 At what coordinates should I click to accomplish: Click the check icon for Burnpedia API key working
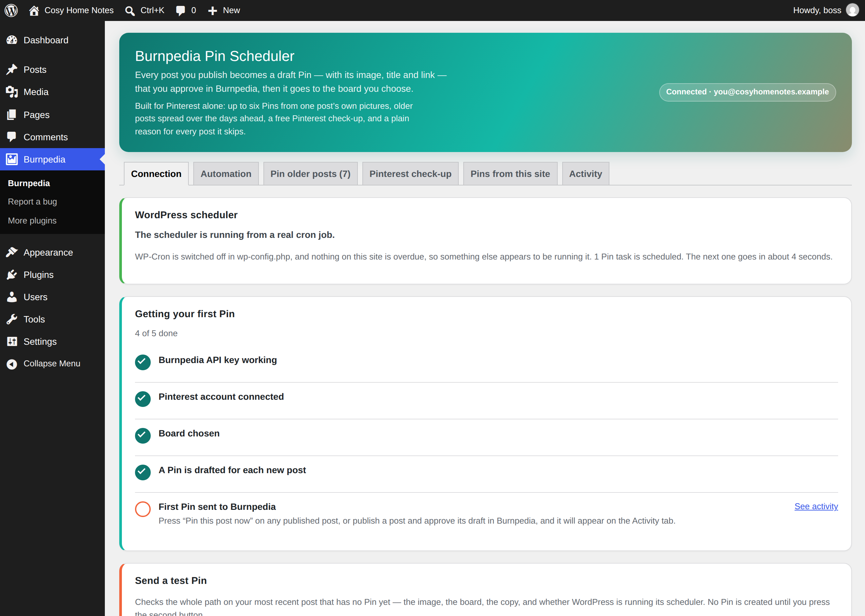click(143, 362)
